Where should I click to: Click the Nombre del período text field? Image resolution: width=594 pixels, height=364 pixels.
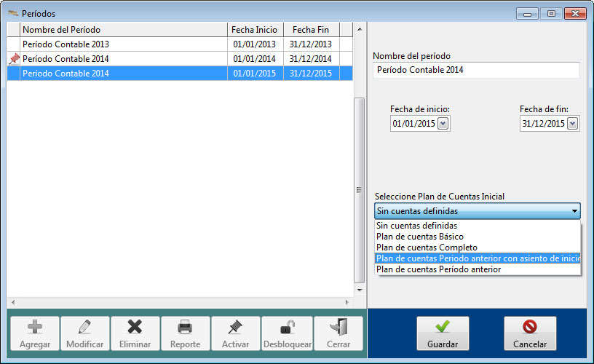476,71
